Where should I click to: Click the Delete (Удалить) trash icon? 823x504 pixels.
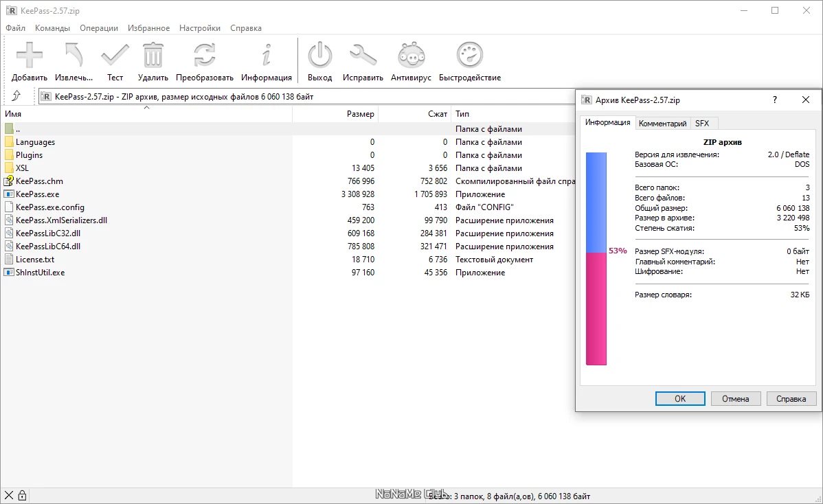[153, 56]
